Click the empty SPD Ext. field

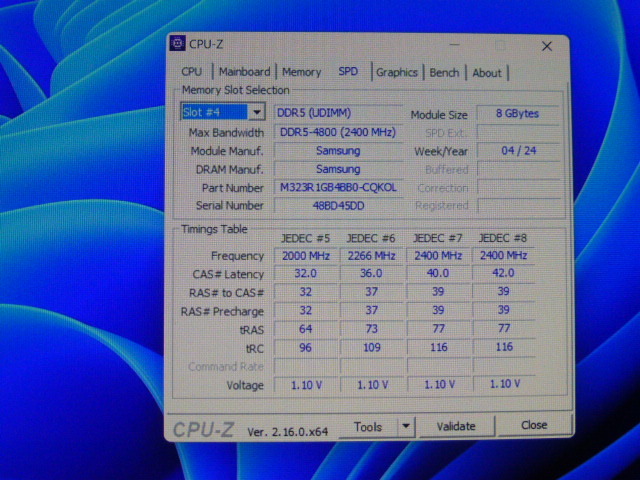[x=518, y=132]
